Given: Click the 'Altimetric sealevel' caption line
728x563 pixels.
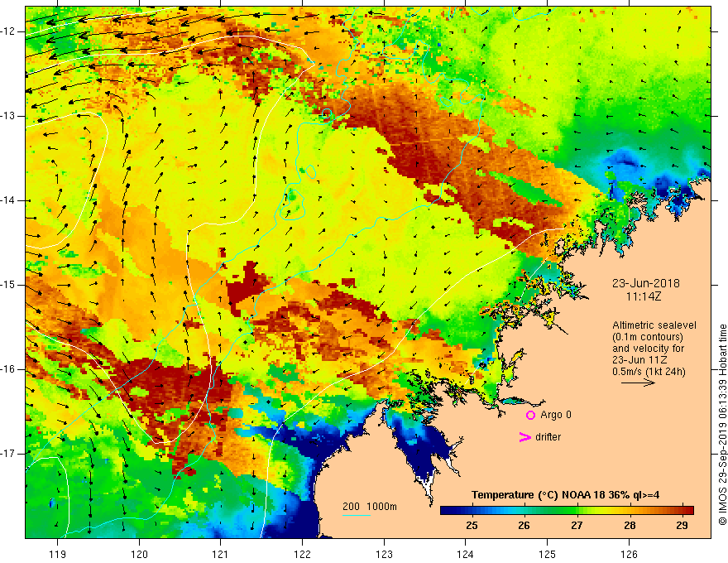Looking at the screenshot, I should 654,325.
